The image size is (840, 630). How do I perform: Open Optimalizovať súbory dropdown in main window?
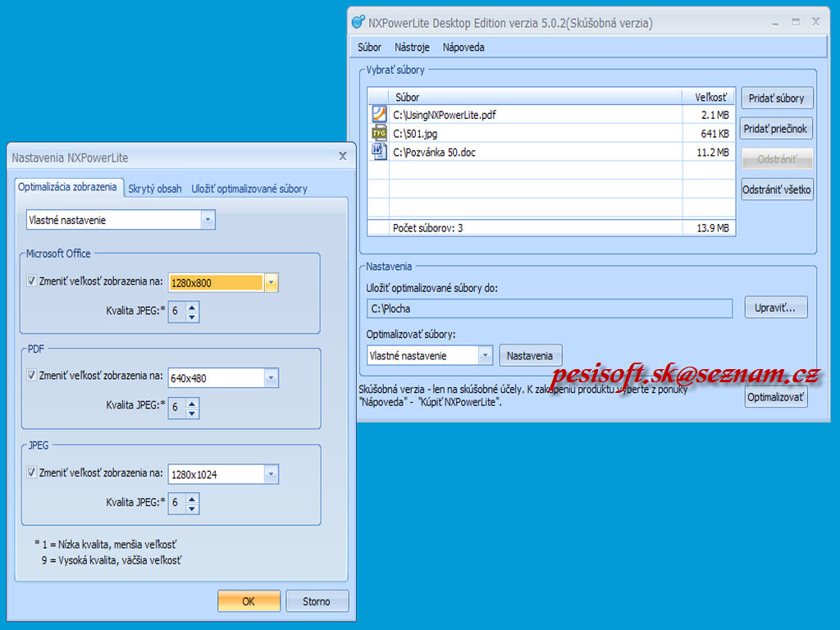pos(486,355)
